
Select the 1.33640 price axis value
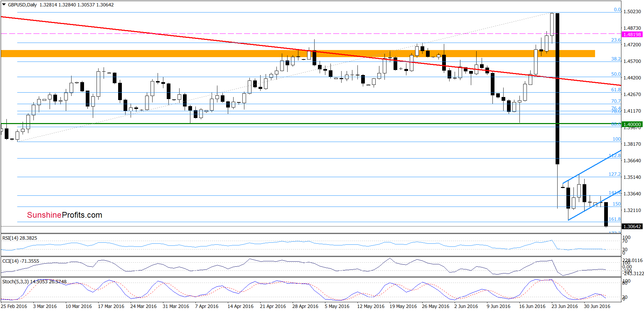coord(632,194)
